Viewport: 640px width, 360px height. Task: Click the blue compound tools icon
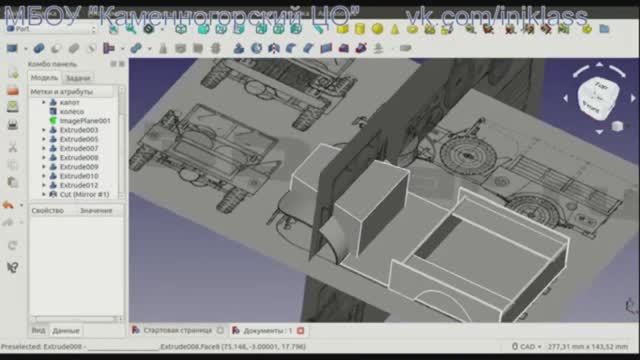[x=12, y=49]
